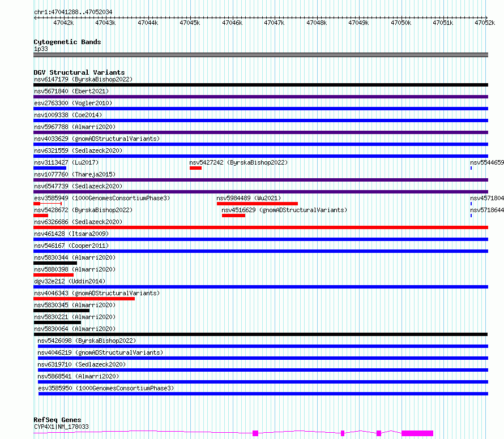The width and height of the screenshot is (504, 439).
Task: Click nsv546167 (Cooper2011) label
Action: 71,246
